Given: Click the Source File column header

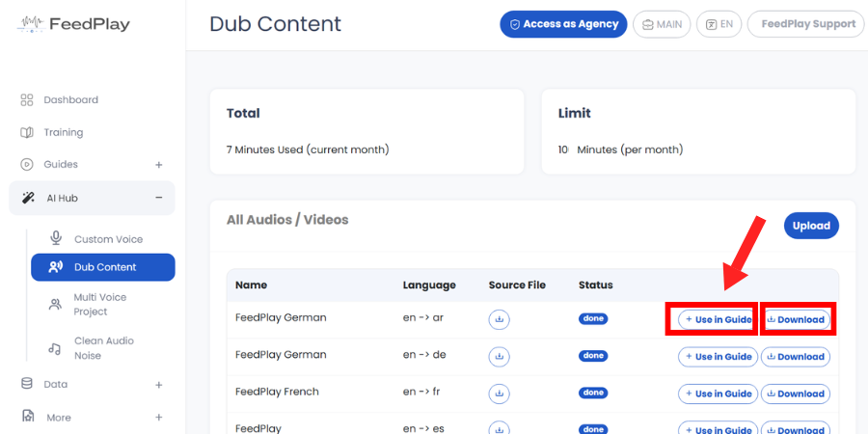Looking at the screenshot, I should [x=517, y=285].
